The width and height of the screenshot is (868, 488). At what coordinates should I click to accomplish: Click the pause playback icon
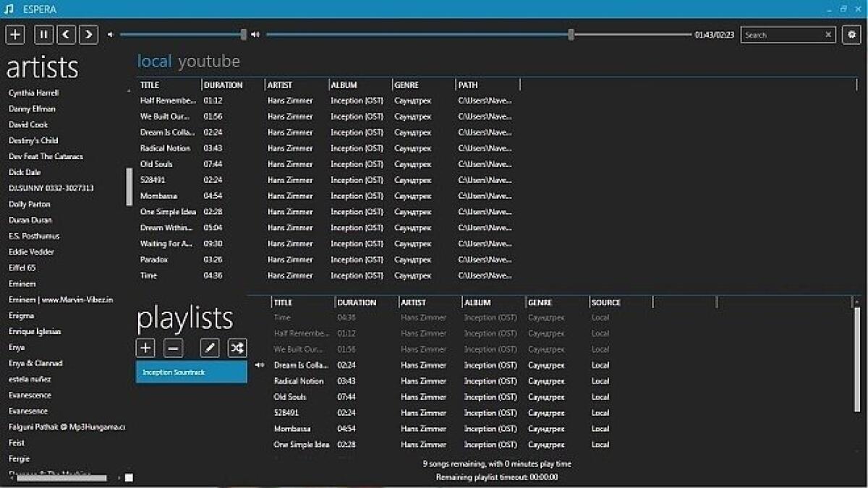(43, 34)
